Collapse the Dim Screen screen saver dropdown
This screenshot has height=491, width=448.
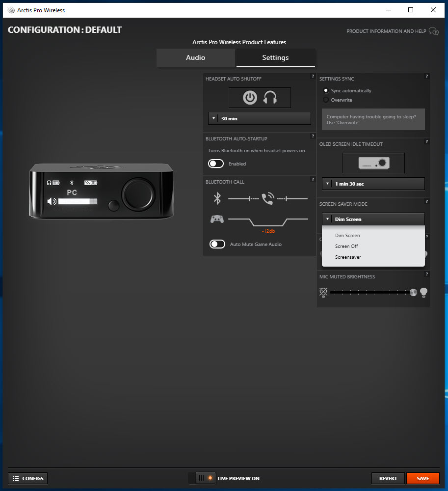(373, 219)
